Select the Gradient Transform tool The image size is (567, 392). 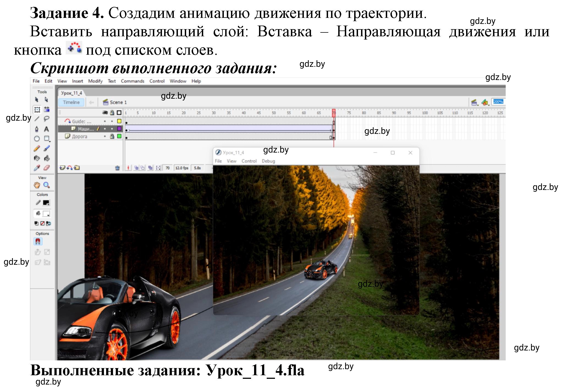pos(47,109)
